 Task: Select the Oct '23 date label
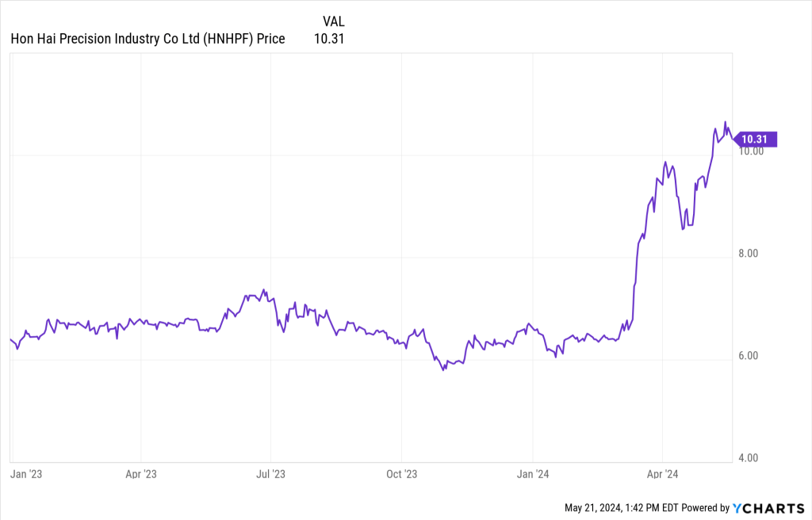point(401,474)
